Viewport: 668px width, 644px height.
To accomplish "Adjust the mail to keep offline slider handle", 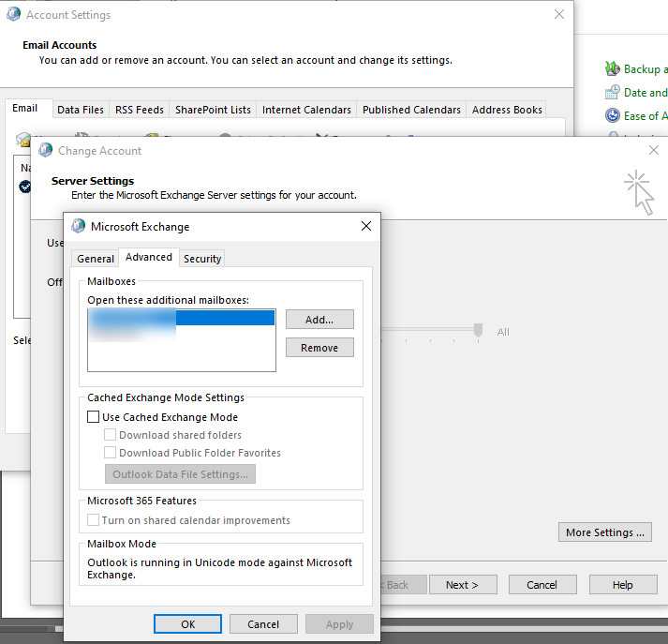I will coord(478,330).
